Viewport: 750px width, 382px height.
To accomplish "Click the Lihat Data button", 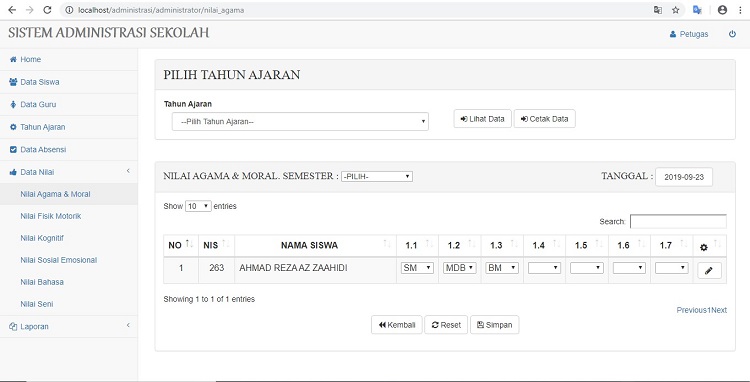I will point(482,119).
